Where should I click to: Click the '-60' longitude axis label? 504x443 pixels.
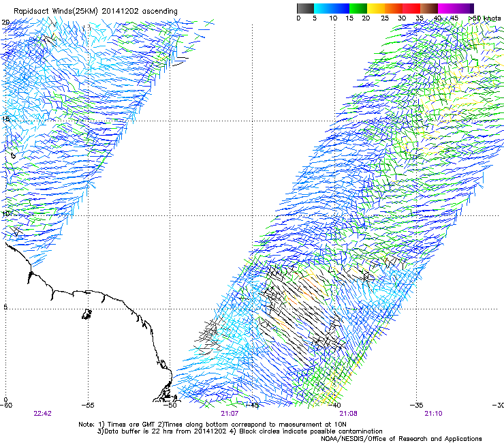6,405
